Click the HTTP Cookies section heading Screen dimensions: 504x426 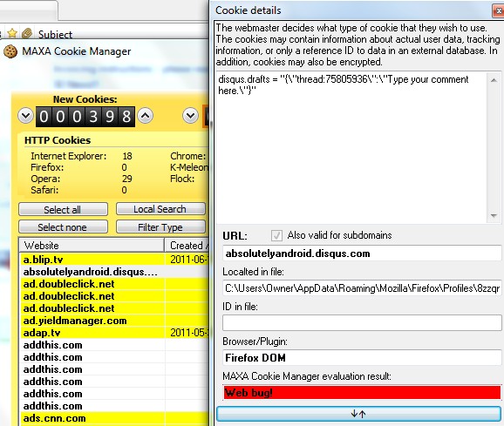58,140
